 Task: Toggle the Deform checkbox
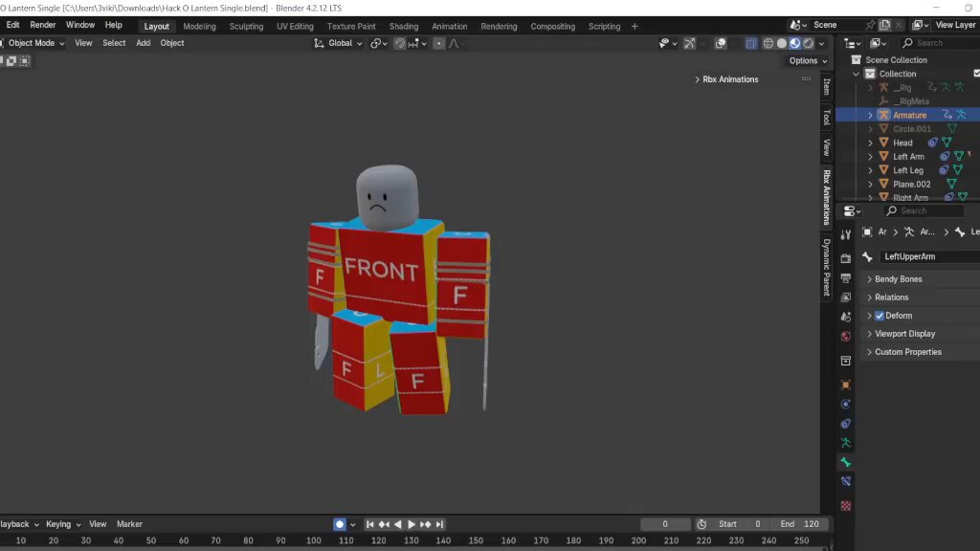(x=880, y=316)
